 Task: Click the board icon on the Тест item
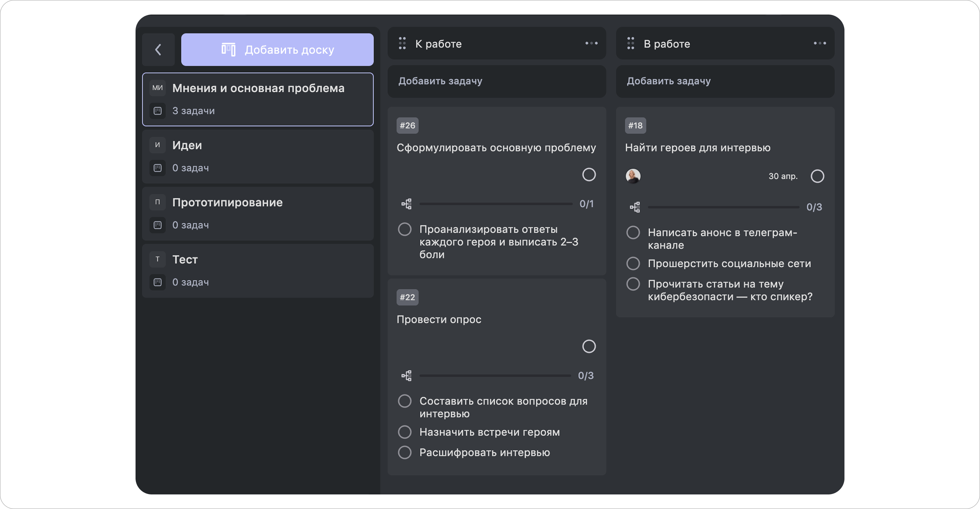pos(157,282)
